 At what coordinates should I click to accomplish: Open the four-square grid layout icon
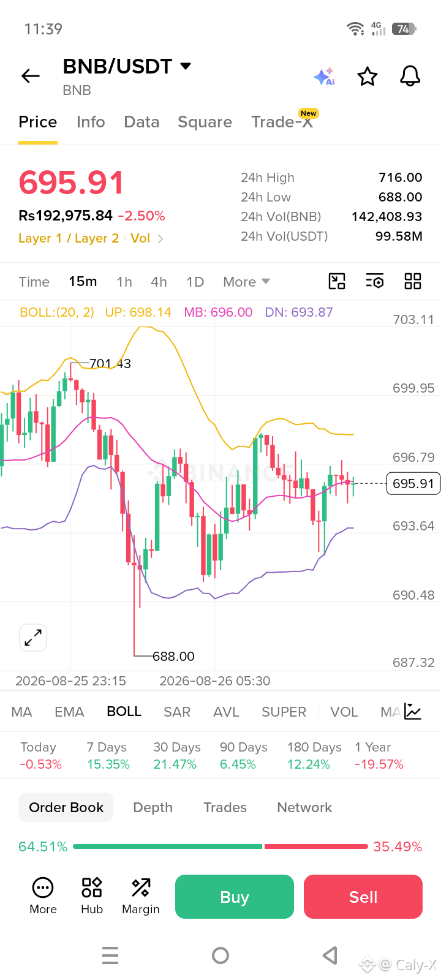point(413,281)
